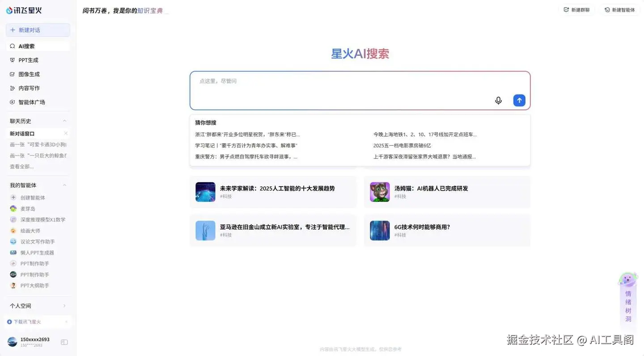Click the 6G技术 card thumbnail
The image size is (644, 356).
(x=380, y=230)
